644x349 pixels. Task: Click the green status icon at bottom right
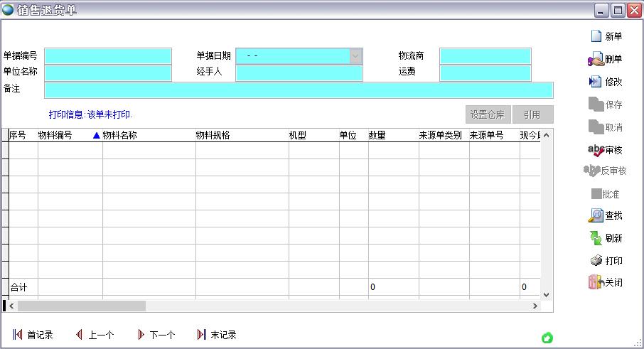coord(547,338)
